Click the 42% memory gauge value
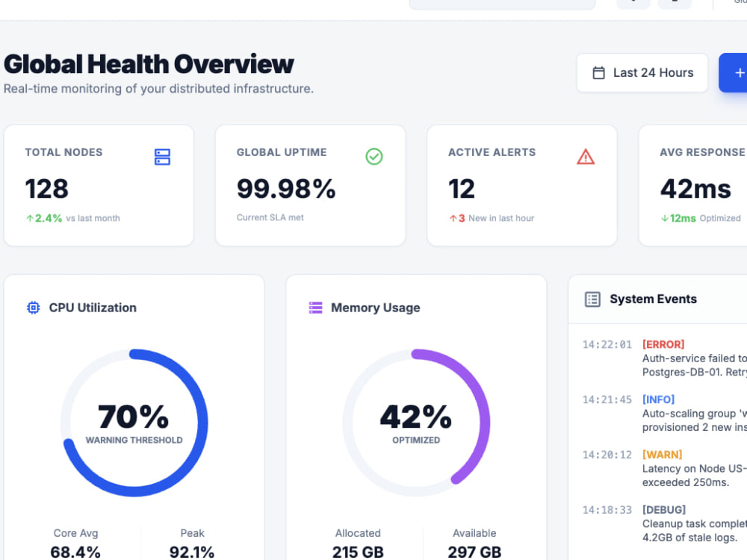 click(x=416, y=417)
